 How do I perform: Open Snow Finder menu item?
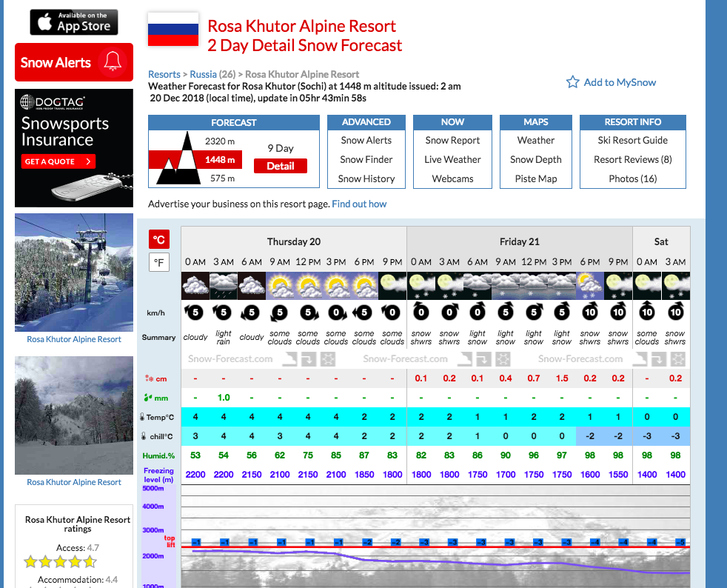pos(366,159)
